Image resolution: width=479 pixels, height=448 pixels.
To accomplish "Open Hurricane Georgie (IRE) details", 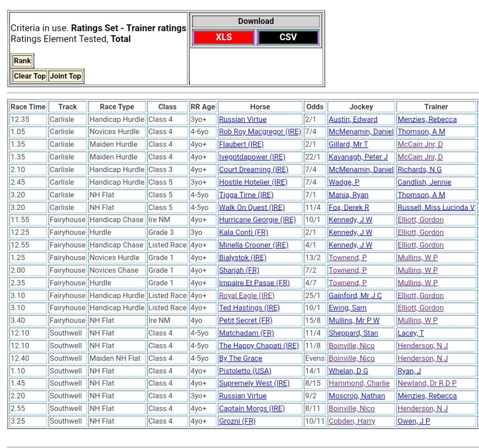I will (257, 220).
